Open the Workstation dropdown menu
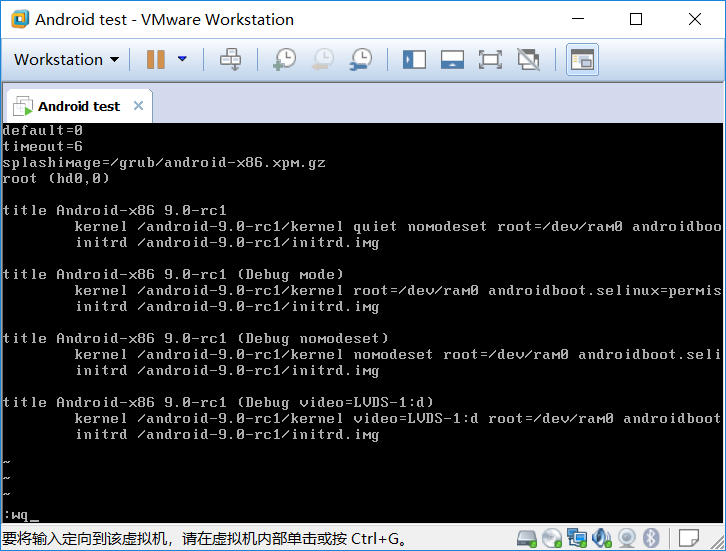This screenshot has width=726, height=551. pyautogui.click(x=66, y=59)
